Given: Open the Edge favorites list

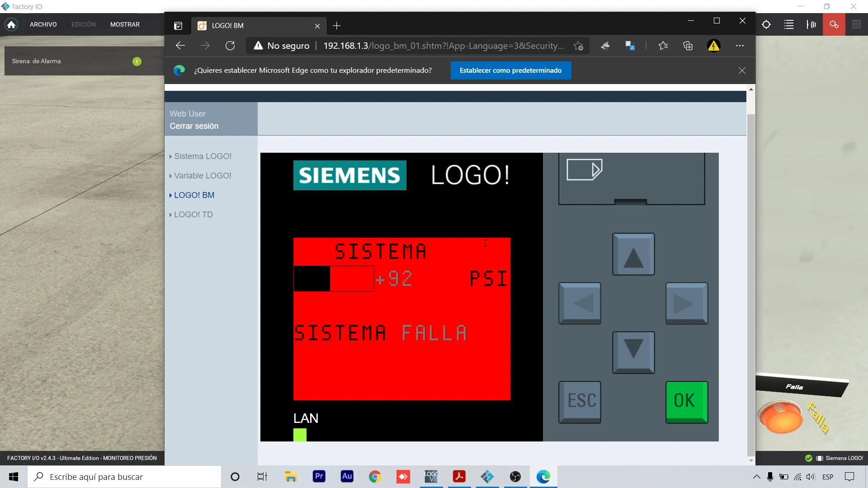Looking at the screenshot, I should click(663, 46).
